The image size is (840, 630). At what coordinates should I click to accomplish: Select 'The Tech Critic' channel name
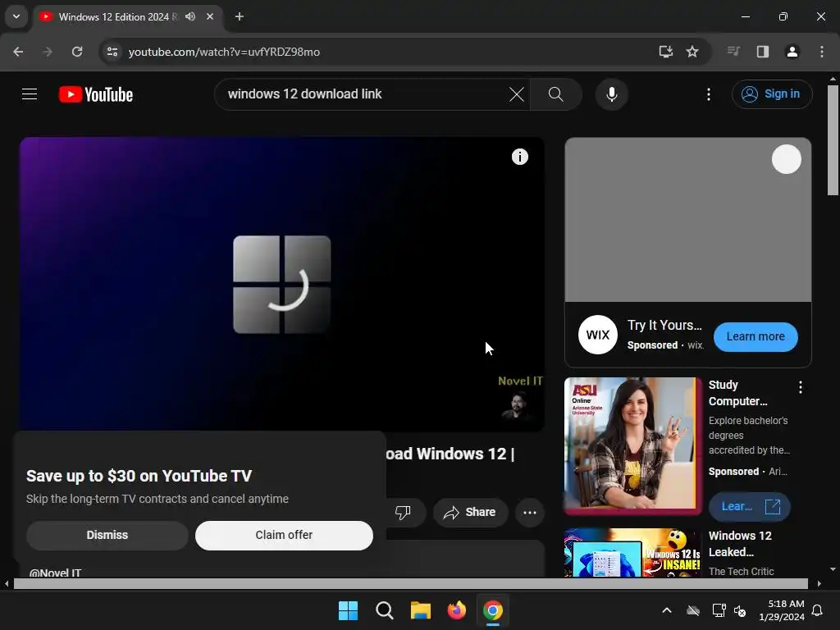(x=741, y=572)
